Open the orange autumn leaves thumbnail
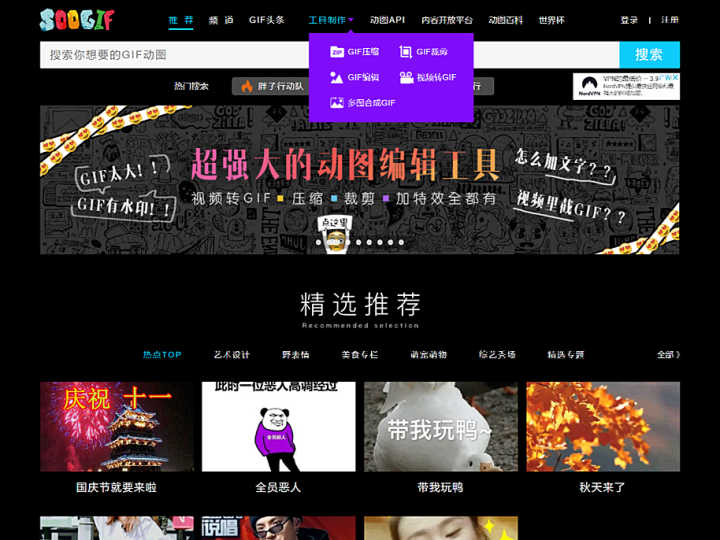 click(x=603, y=427)
